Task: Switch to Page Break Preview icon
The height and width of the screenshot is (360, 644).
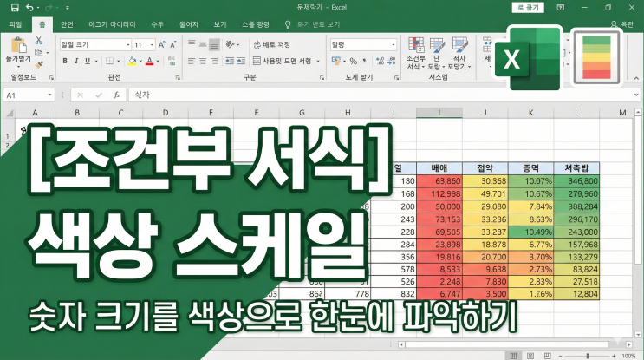Action: pos(547,356)
